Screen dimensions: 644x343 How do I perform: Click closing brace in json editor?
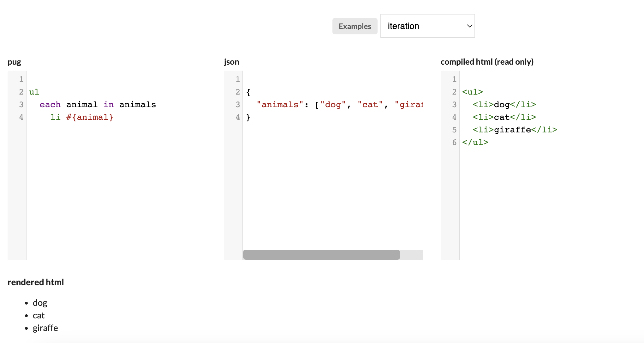248,117
